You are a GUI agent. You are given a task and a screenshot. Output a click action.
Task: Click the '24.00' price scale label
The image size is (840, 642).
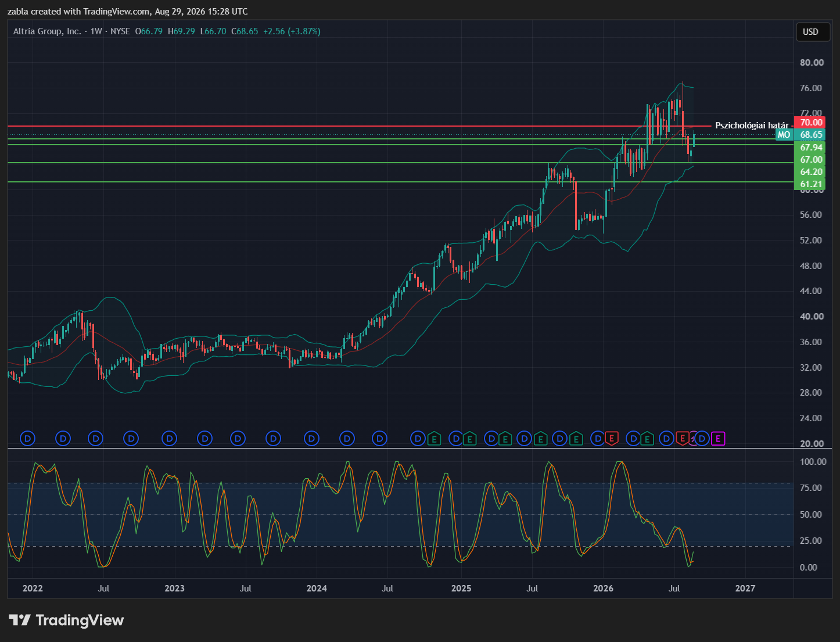[x=812, y=418]
